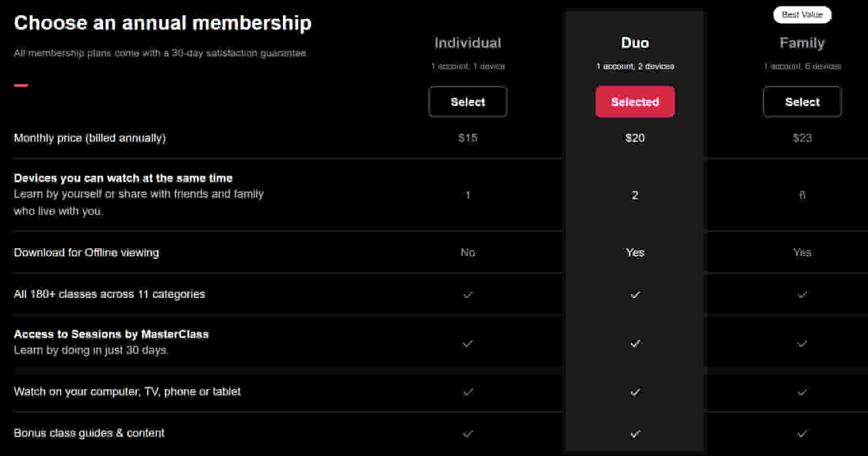The image size is (868, 456).
Task: Select the Family membership plan
Action: point(802,102)
